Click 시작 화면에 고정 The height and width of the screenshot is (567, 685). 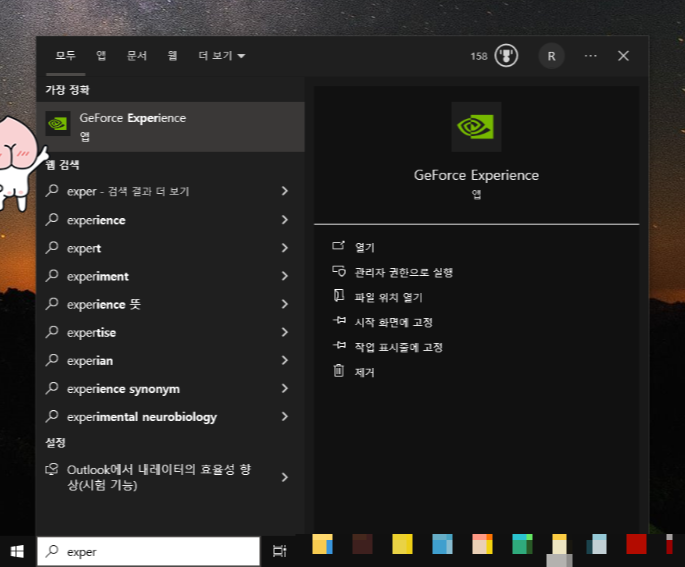tap(394, 322)
